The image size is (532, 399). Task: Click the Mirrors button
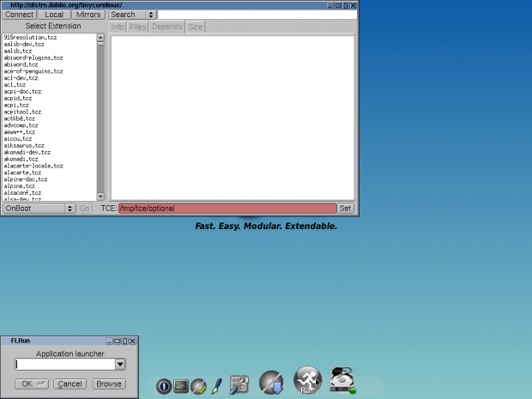[x=88, y=15]
